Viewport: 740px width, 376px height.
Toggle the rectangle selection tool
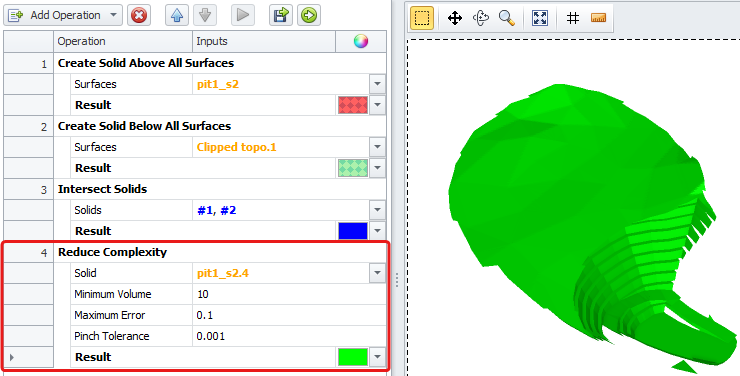pos(422,18)
